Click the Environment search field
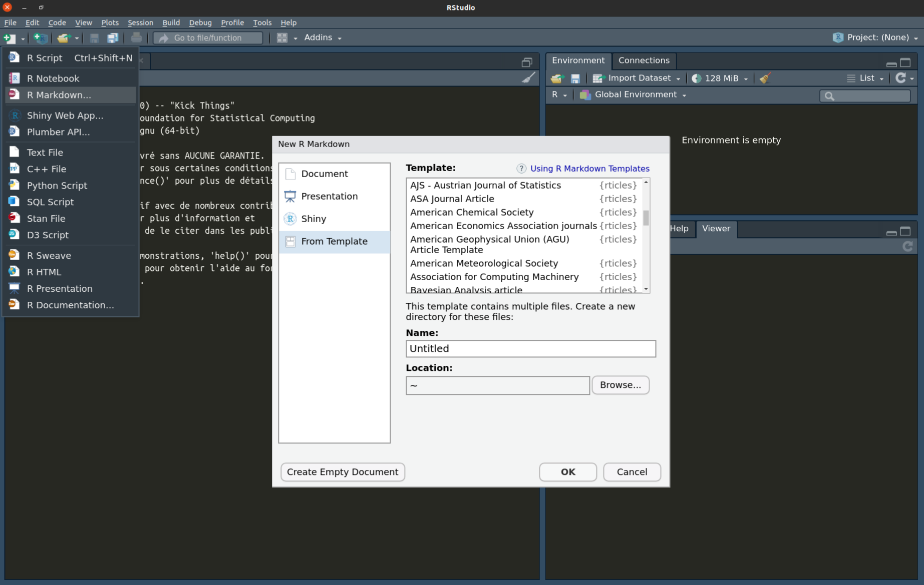924x585 pixels. click(x=865, y=96)
